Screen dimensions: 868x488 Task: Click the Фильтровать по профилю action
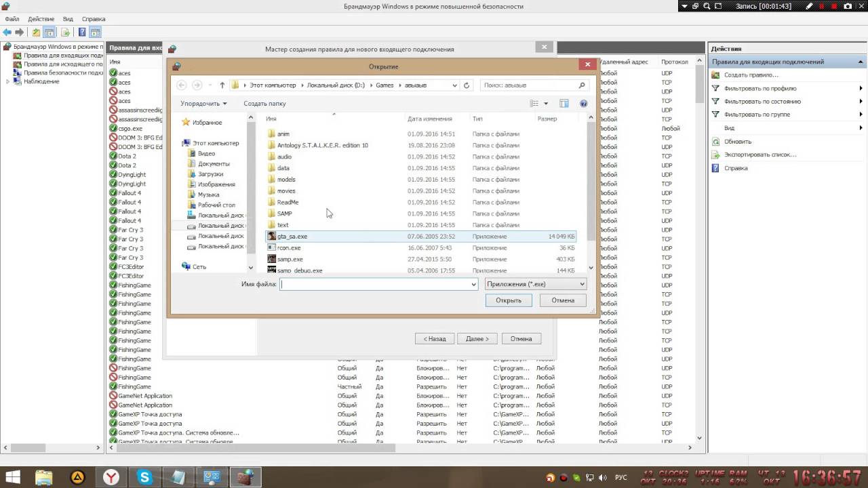pos(760,88)
